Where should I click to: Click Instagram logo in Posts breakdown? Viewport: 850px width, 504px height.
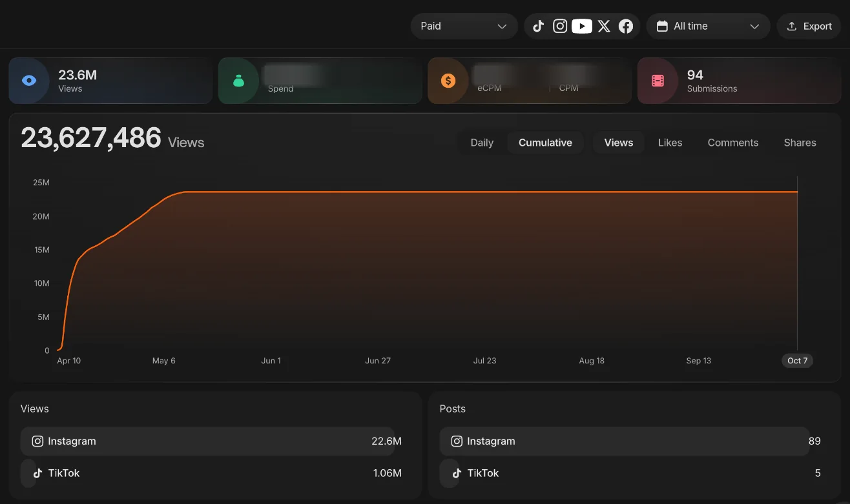coord(457,441)
